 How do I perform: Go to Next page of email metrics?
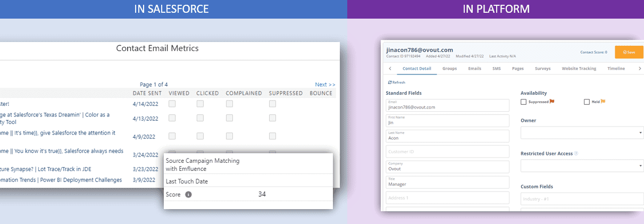[325, 85]
